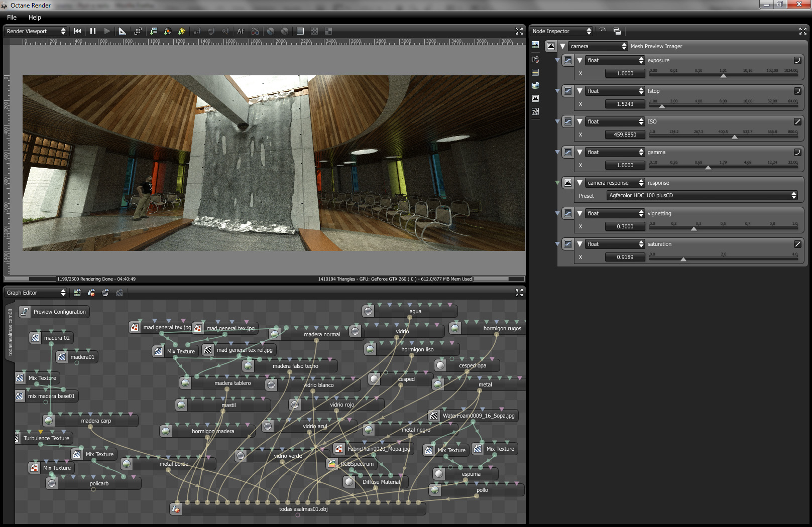Click the striped texture eye icon in Graph Editor
This screenshot has width=812, height=527.
[119, 293]
